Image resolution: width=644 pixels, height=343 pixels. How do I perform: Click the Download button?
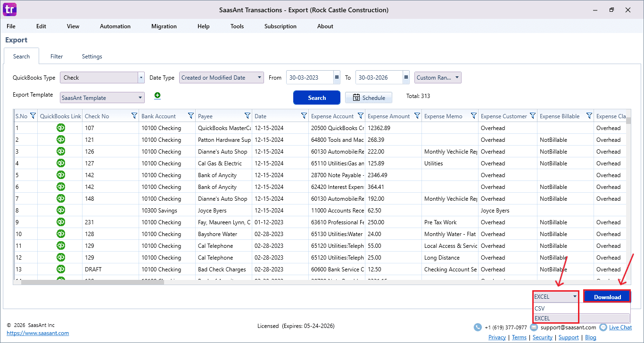(x=607, y=297)
